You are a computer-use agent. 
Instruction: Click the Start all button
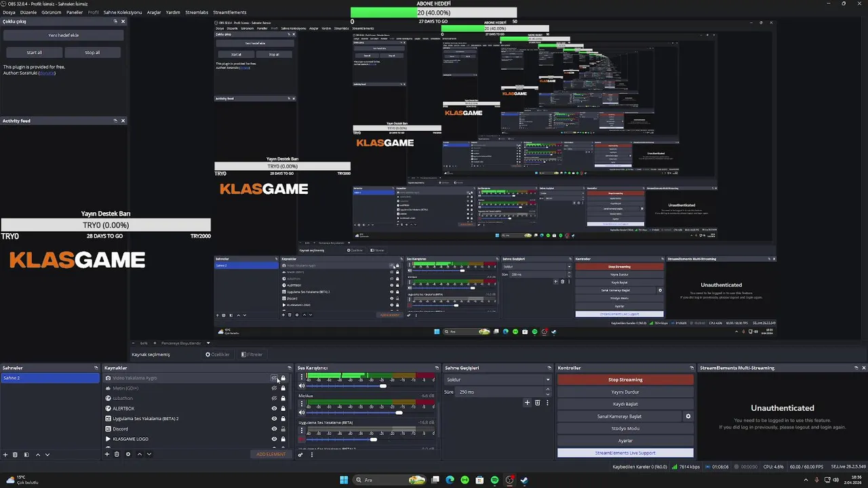(x=34, y=52)
